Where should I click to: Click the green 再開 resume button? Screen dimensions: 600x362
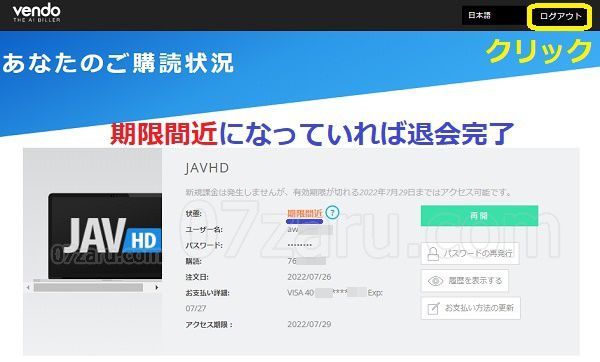pyautogui.click(x=479, y=216)
